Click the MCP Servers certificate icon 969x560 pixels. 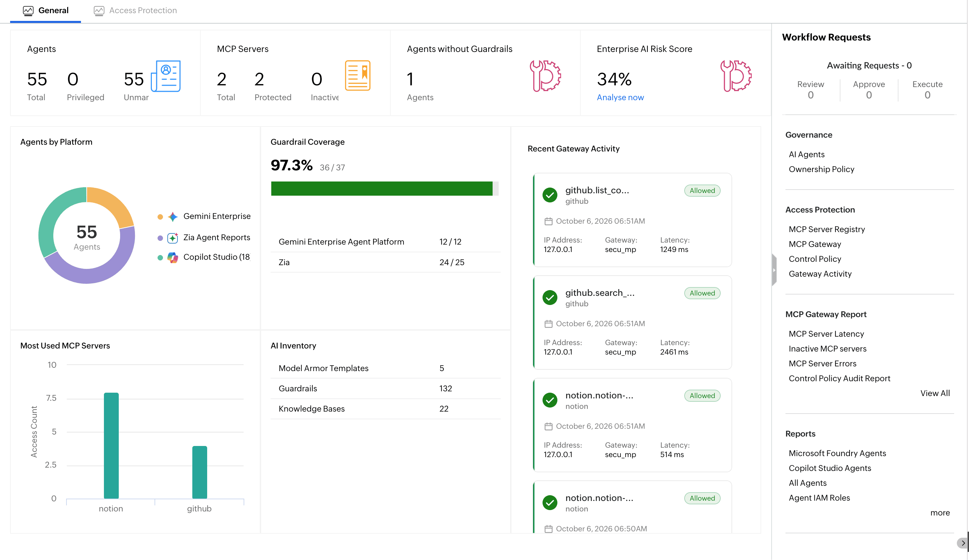coord(358,75)
